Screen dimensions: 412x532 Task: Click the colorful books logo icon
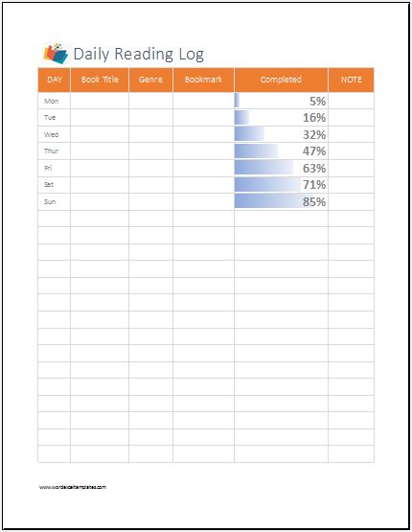[56, 54]
